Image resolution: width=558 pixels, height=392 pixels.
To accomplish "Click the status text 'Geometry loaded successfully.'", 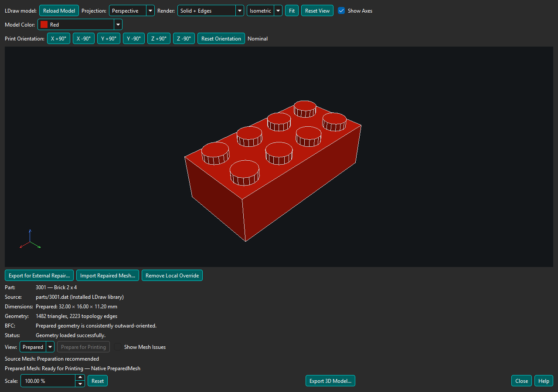I will coord(71,335).
